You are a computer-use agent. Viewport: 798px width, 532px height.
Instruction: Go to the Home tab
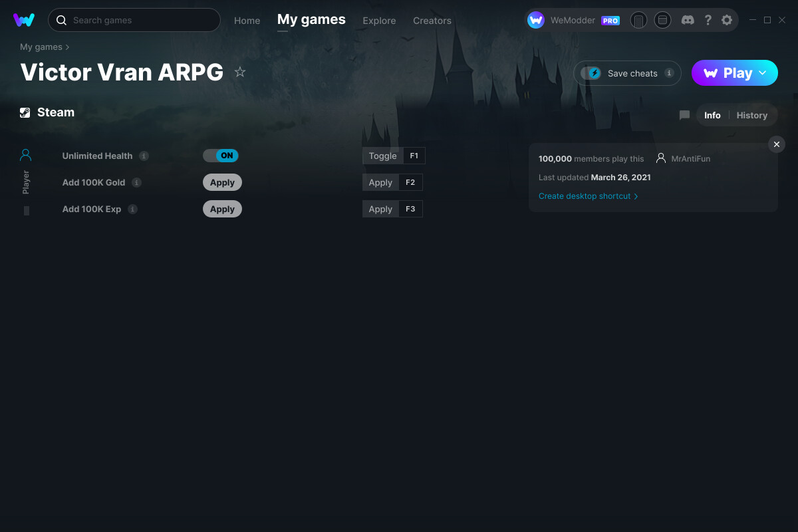pyautogui.click(x=247, y=21)
